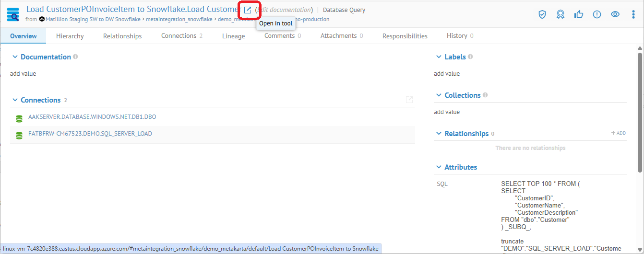The width and height of the screenshot is (644, 254).
Task: Switch to the Lineage tab
Action: pyautogui.click(x=233, y=36)
